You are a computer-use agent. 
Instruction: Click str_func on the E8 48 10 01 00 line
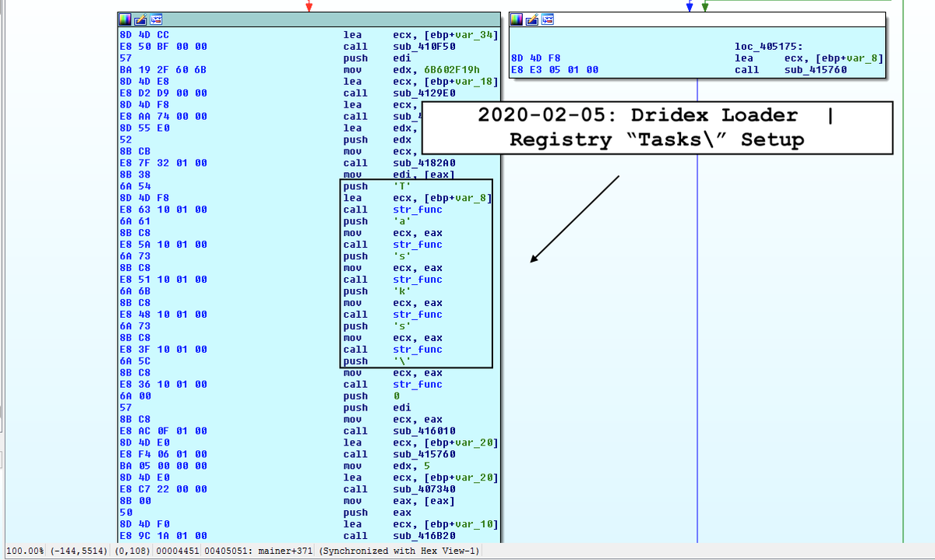tap(418, 315)
